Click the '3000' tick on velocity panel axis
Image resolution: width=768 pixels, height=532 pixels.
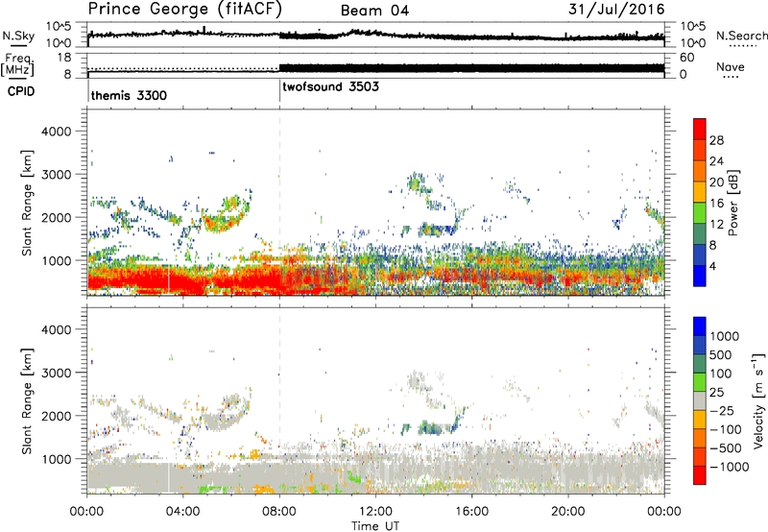pyautogui.click(x=56, y=373)
